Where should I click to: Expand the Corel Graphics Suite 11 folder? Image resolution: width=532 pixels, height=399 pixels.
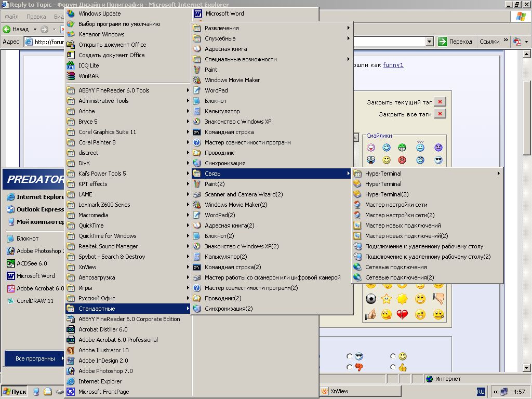tap(128, 132)
